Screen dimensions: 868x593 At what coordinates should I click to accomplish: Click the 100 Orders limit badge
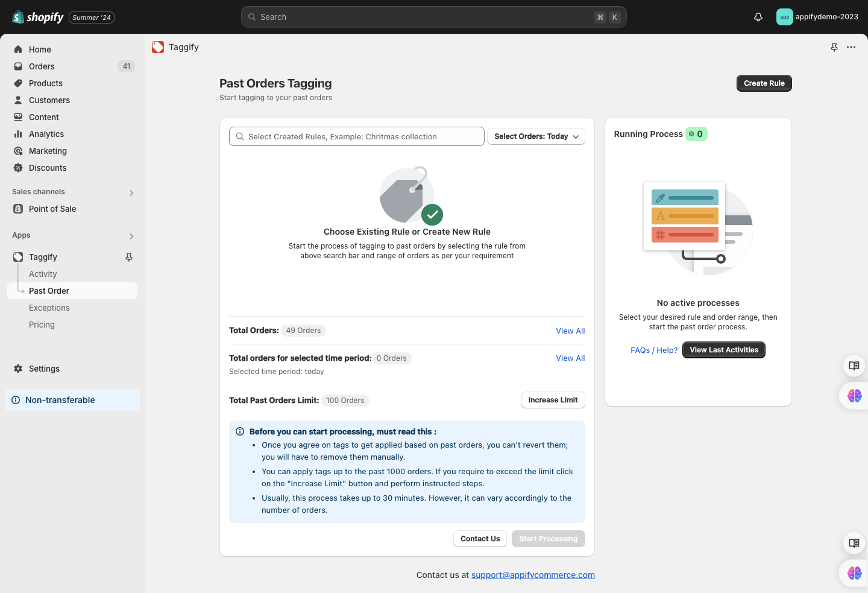(345, 401)
